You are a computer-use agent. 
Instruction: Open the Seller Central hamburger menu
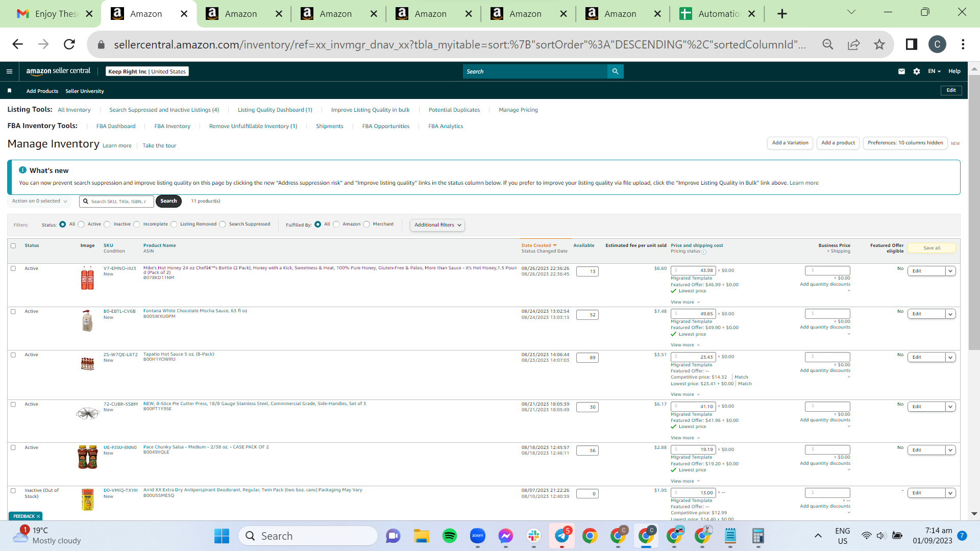(x=9, y=71)
